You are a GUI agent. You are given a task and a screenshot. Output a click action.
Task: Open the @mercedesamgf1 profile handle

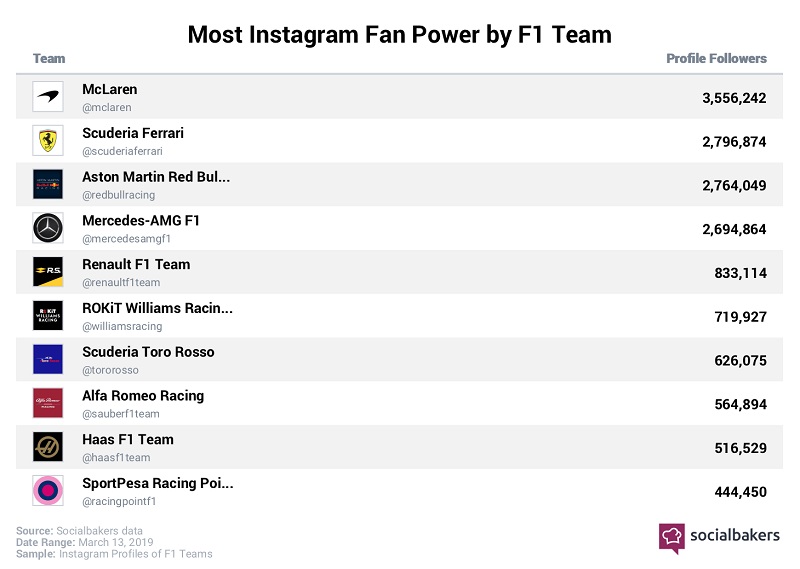point(127,239)
